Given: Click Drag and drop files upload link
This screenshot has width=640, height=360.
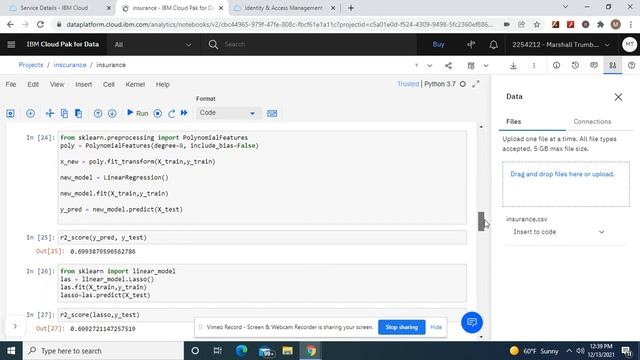Looking at the screenshot, I should coord(562,174).
